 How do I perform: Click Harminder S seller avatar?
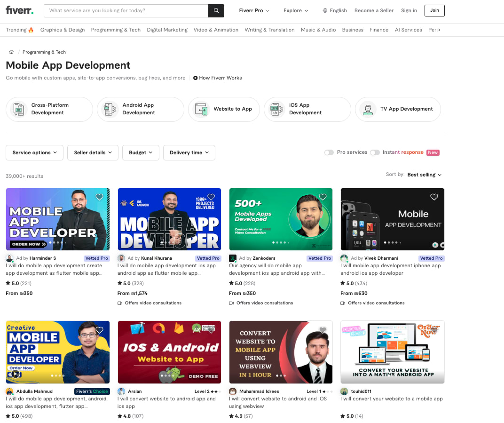[x=10, y=258]
